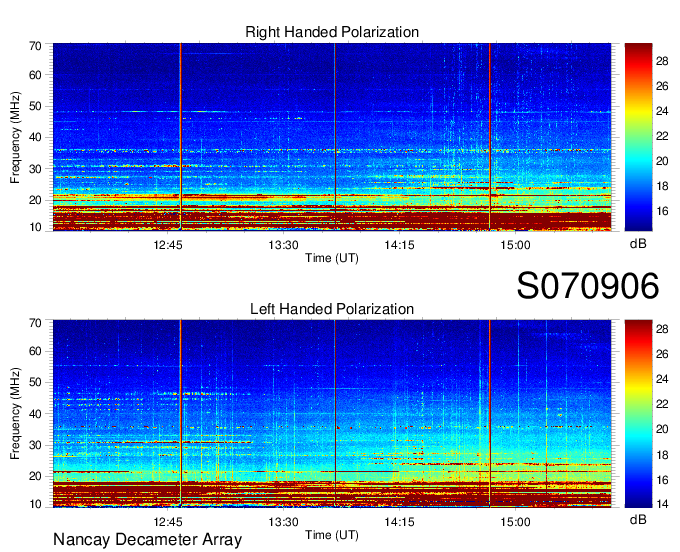Click the 16 value on Right Handed color bar scale
The width and height of the screenshot is (680, 552).
pyautogui.click(x=662, y=211)
